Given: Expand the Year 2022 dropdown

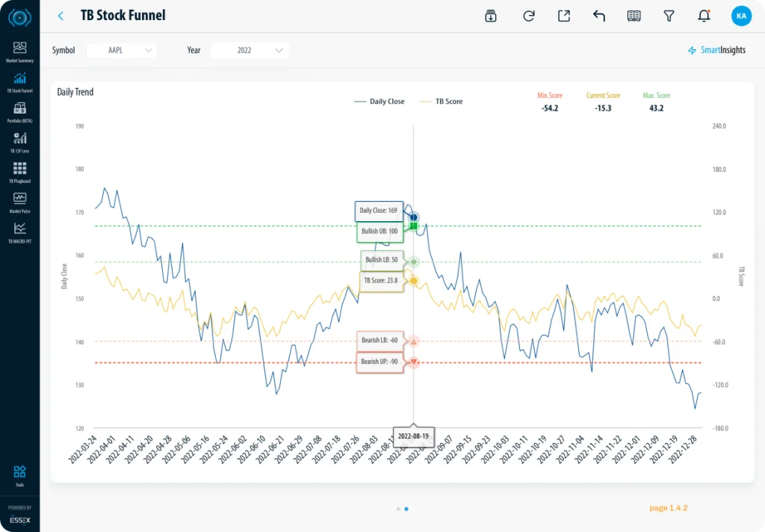Looking at the screenshot, I should coord(250,50).
